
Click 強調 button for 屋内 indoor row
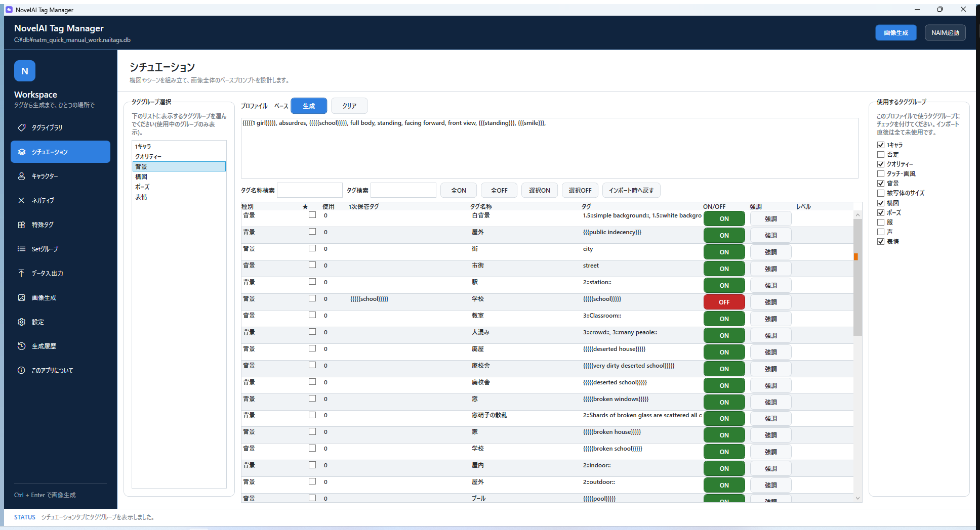[770, 468]
